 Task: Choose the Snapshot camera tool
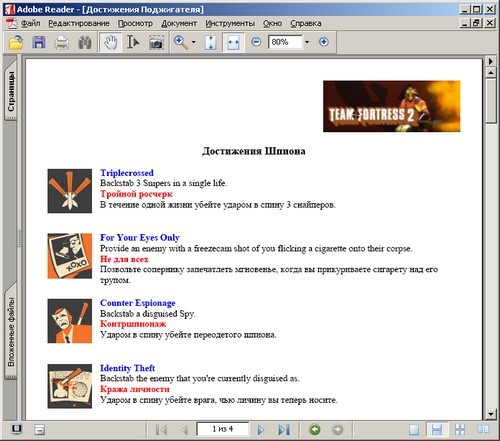coord(156,42)
